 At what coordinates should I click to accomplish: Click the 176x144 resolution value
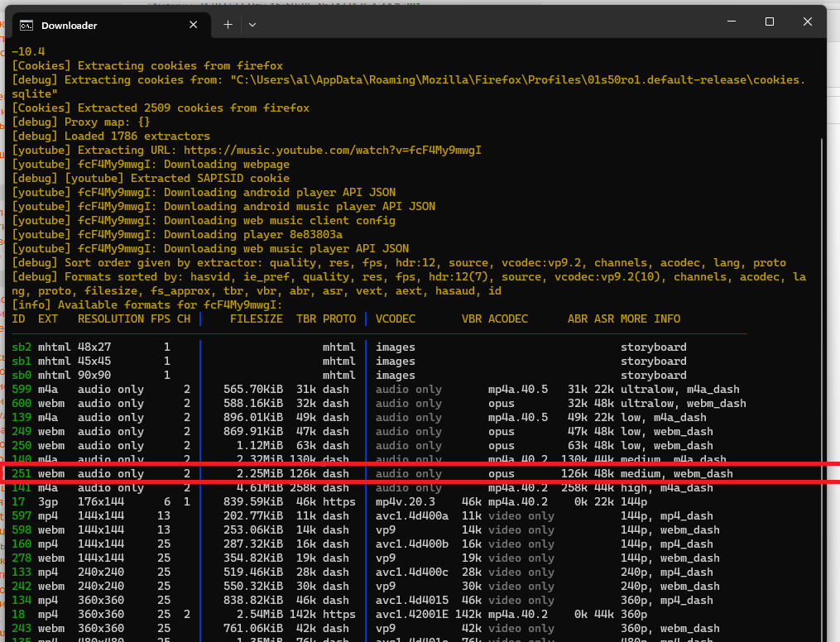[x=101, y=501]
